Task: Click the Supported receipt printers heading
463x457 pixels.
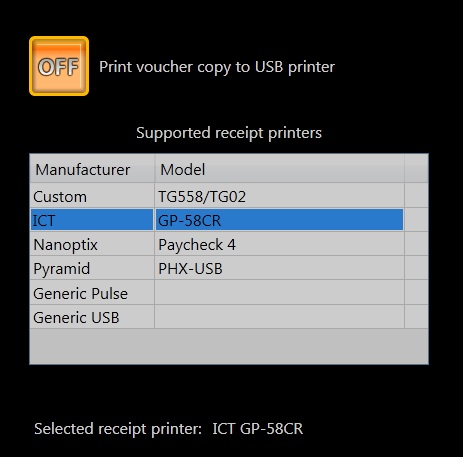Action: (229, 133)
